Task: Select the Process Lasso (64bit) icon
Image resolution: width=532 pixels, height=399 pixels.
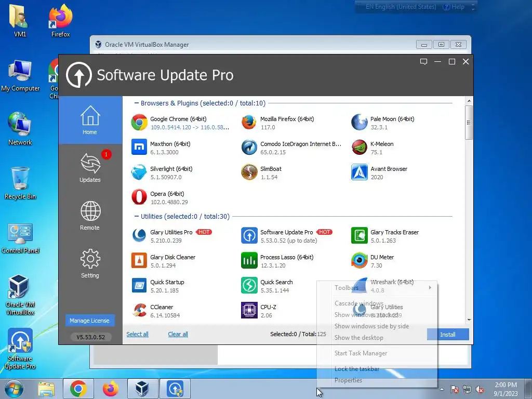Action: pos(249,261)
